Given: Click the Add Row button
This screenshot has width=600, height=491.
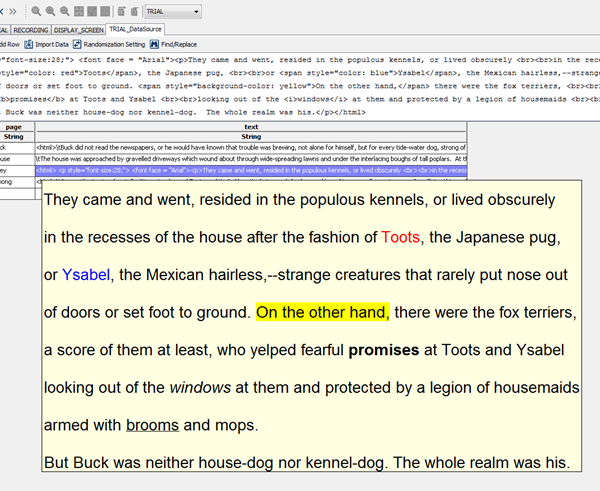Looking at the screenshot, I should (x=9, y=44).
